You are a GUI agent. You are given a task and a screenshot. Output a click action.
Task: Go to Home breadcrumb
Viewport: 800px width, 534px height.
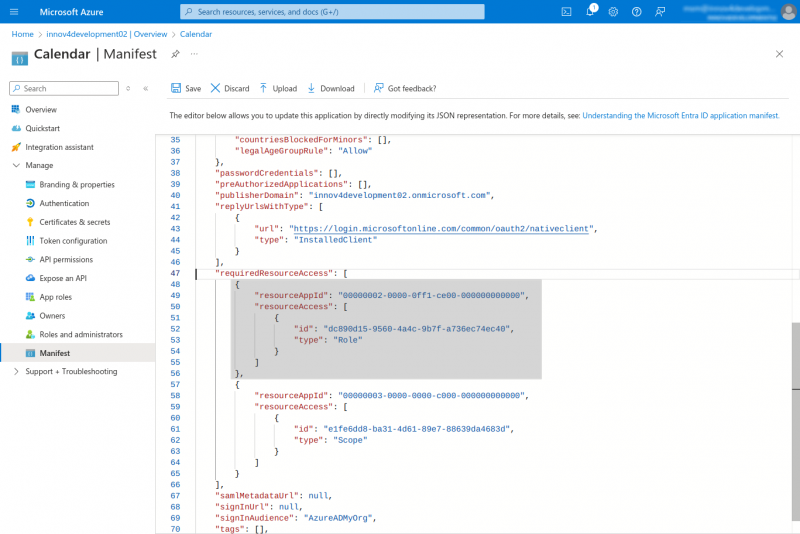point(22,34)
